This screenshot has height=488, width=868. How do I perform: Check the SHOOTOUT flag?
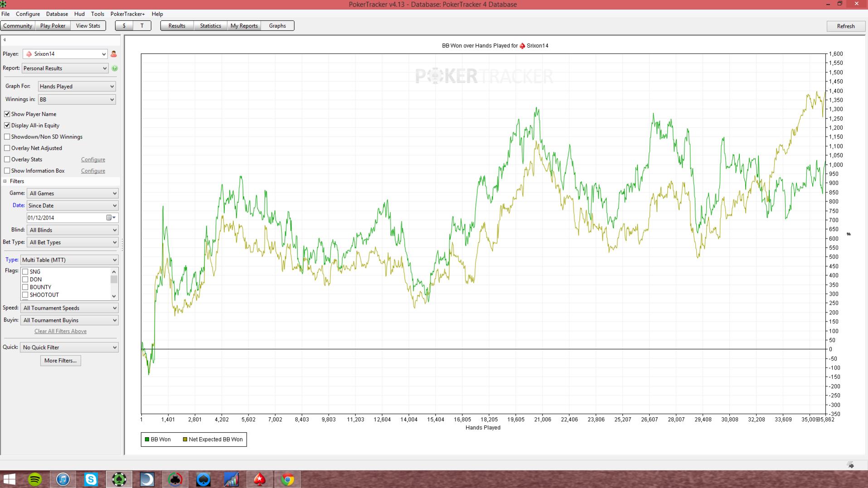coord(25,295)
